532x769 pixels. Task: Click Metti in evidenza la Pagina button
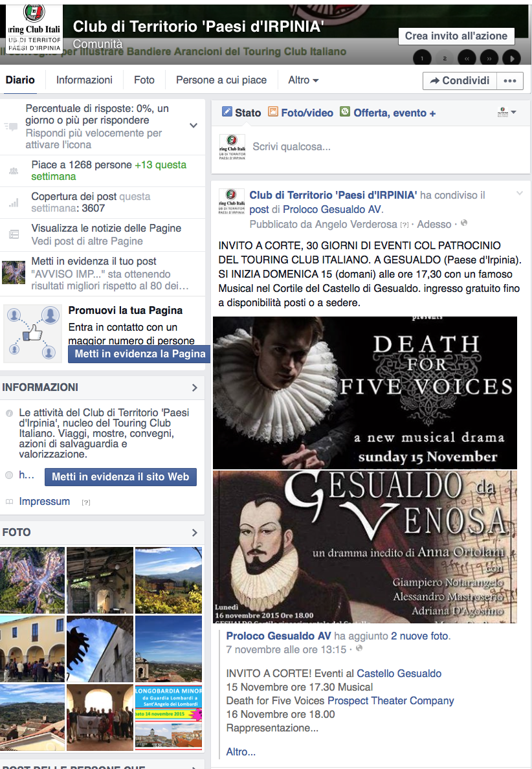coord(140,353)
